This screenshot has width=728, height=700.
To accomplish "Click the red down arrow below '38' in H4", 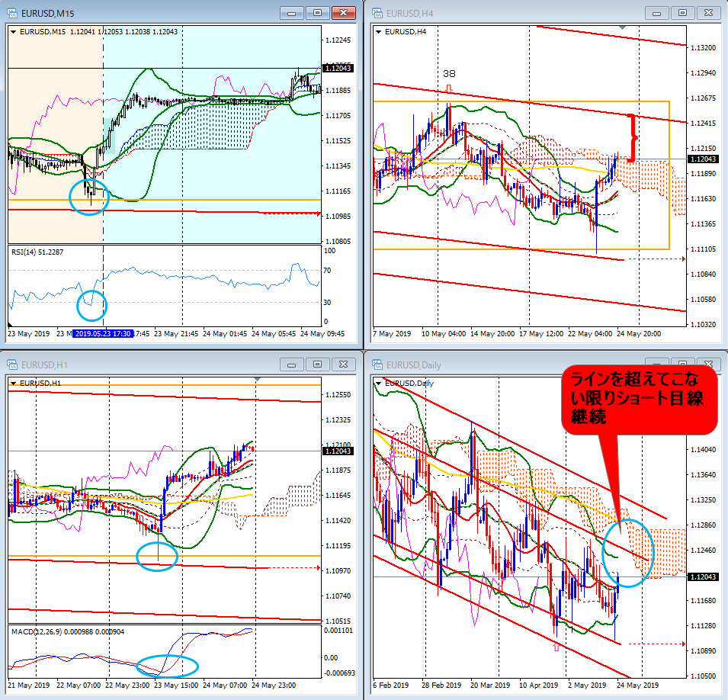I will click(448, 88).
